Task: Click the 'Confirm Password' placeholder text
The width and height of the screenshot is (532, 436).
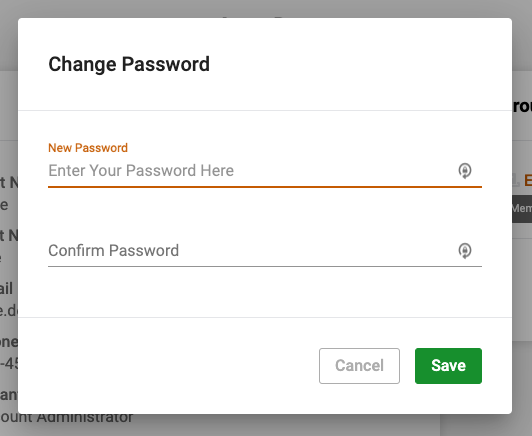Action: point(113,250)
